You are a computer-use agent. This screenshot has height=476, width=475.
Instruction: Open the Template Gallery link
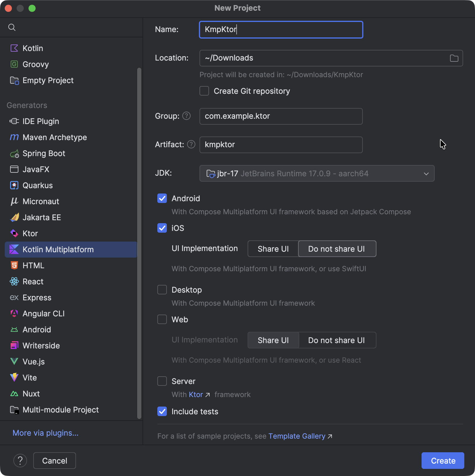point(297,436)
